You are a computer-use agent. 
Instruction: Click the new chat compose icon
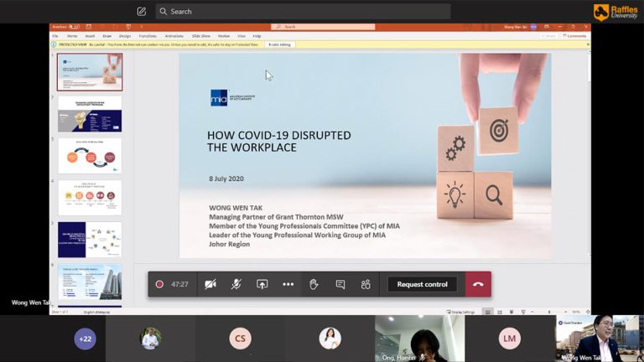point(141,12)
